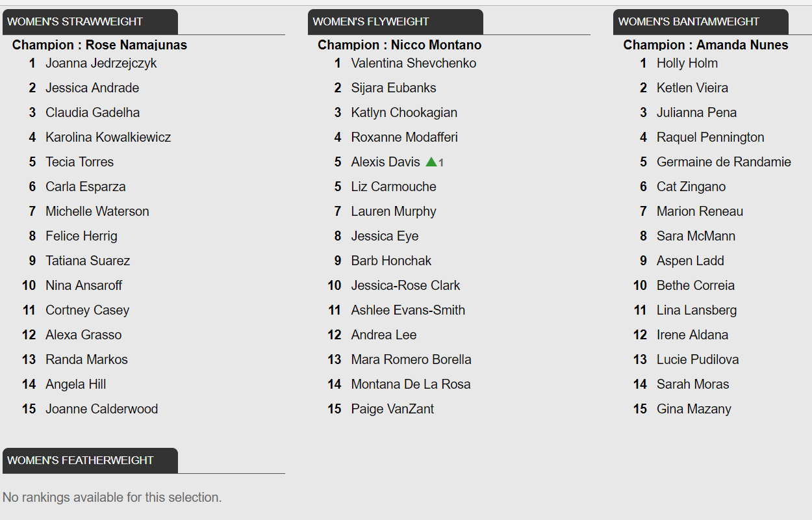812x520 pixels.
Task: Open the Women's Featherweight section header
Action: tap(90, 460)
